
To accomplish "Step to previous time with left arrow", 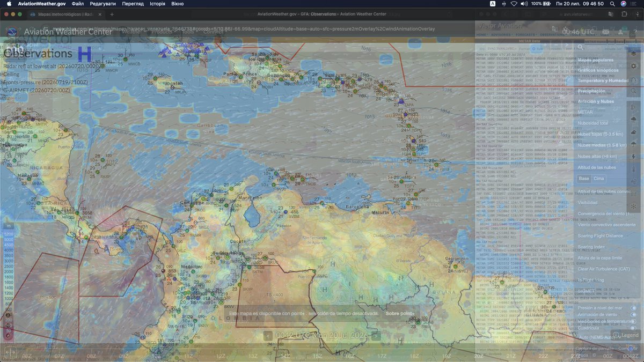I will click(x=267, y=336).
